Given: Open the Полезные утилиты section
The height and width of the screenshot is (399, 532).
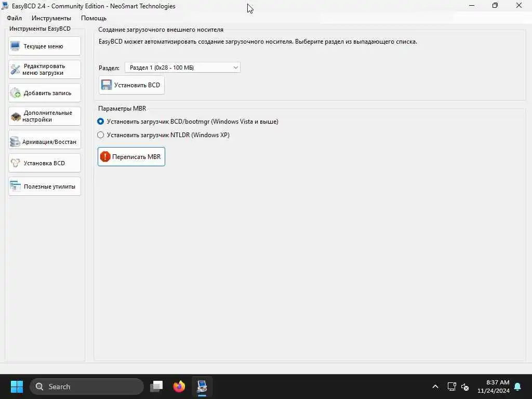Looking at the screenshot, I should pos(45,187).
